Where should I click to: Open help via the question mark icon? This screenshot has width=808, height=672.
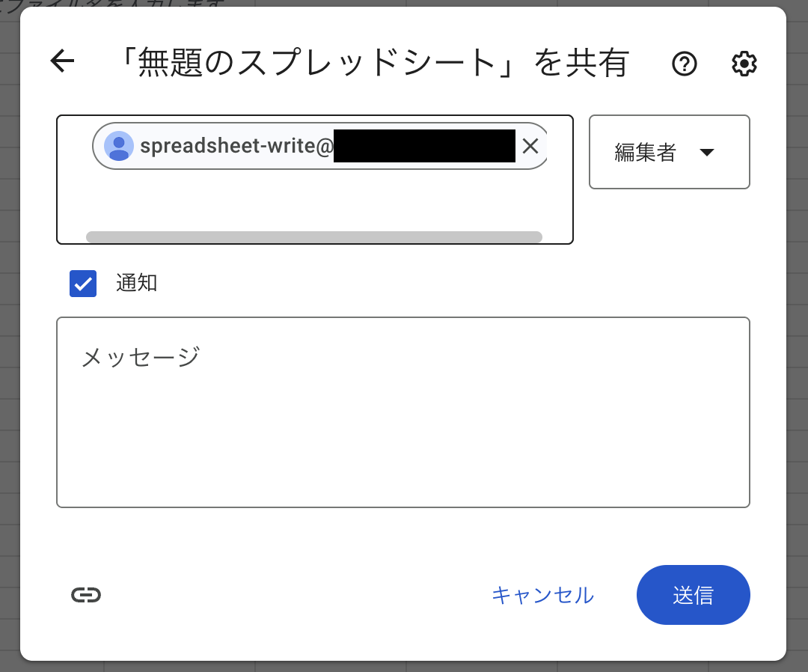click(684, 64)
